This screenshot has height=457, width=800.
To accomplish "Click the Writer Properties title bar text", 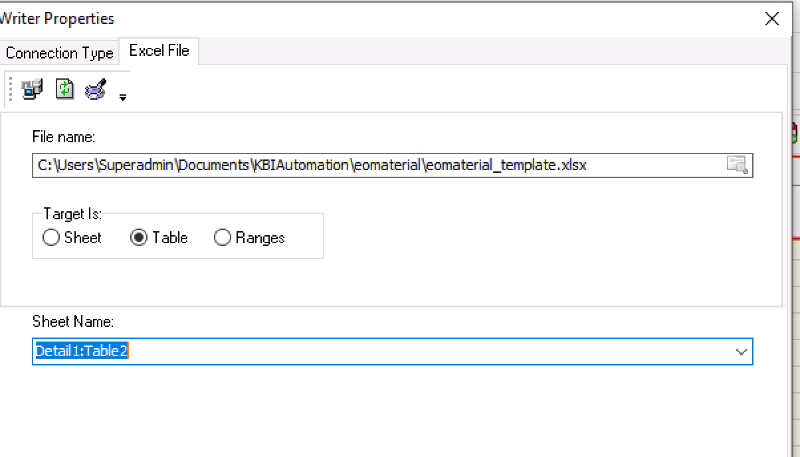I will [57, 19].
